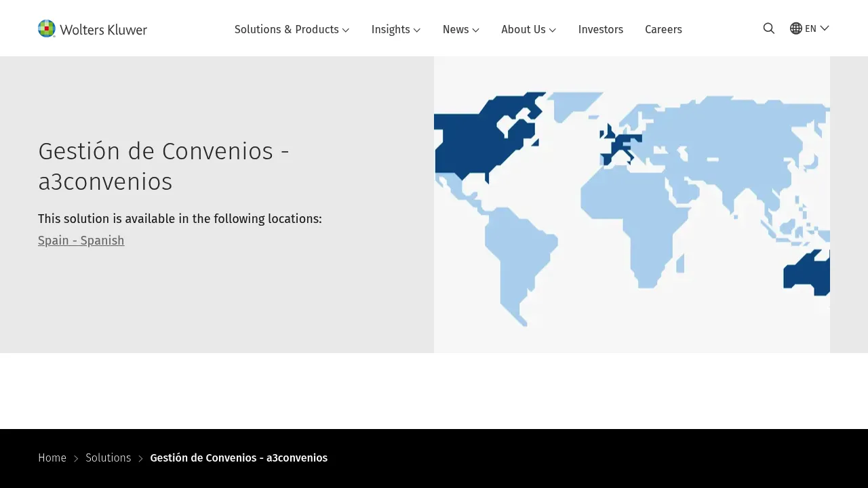868x488 pixels.
Task: Expand the About Us menu
Action: 529,29
